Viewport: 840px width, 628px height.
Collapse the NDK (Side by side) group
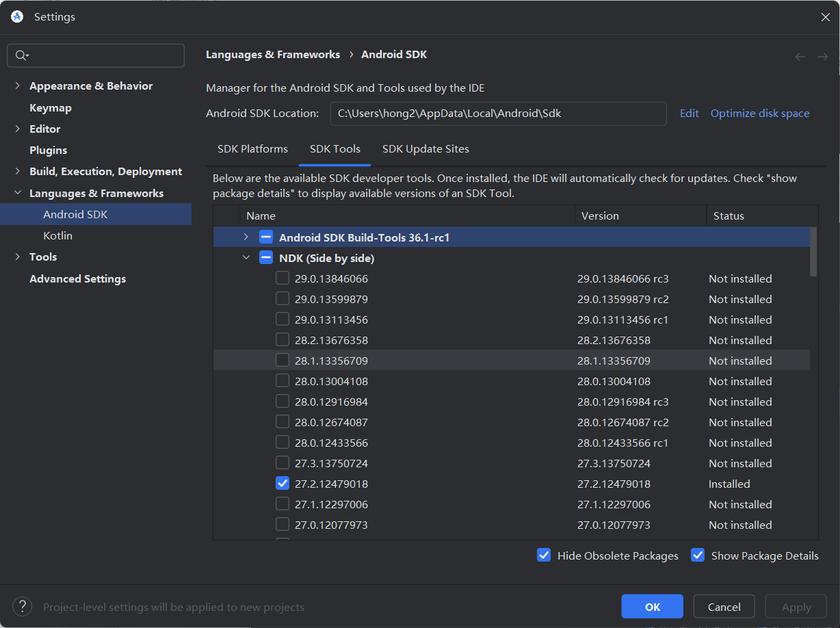coord(246,258)
